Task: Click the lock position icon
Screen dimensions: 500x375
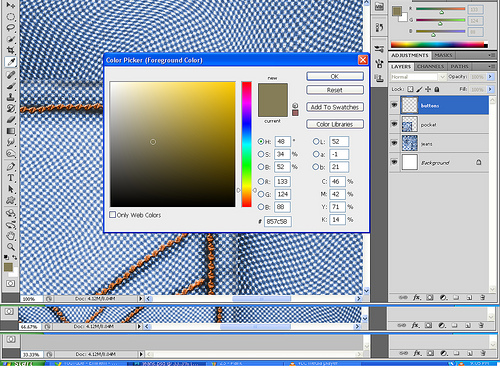Action: pos(428,89)
